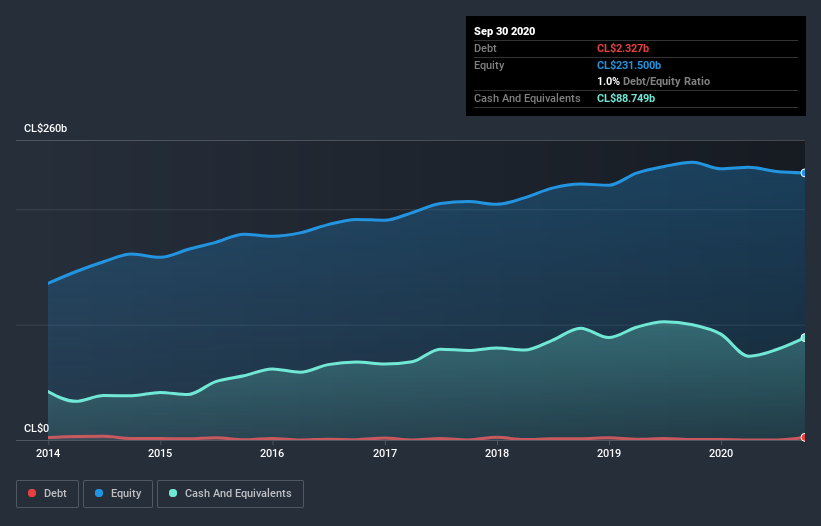Click the 1.0% Debt/Equity Ratio text
Screen dimensions: 821x526
(x=653, y=82)
